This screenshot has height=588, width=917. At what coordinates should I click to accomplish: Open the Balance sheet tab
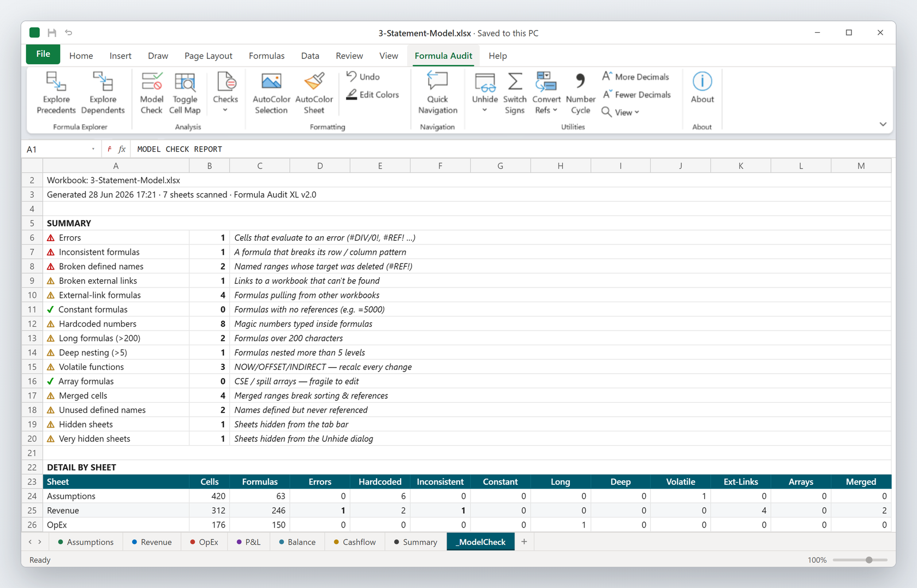(297, 542)
